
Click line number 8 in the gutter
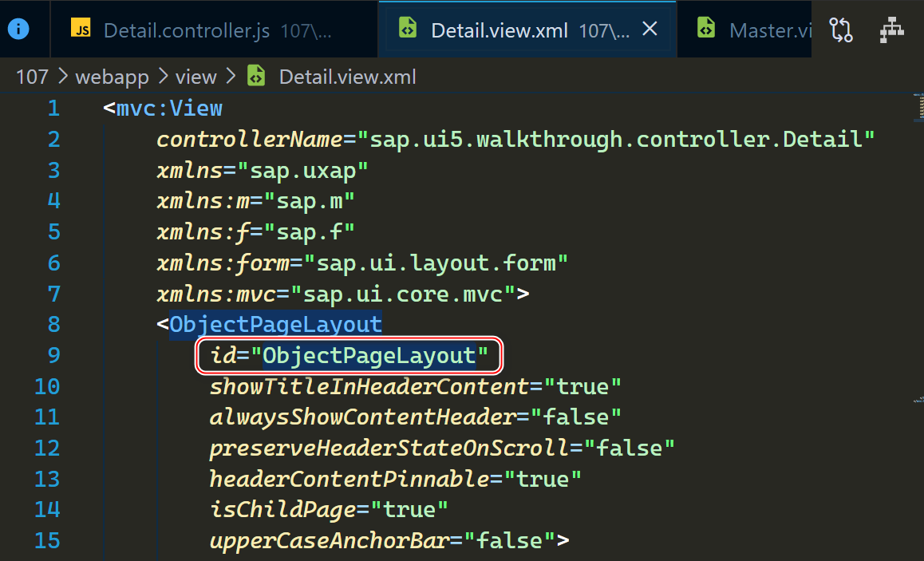click(x=53, y=325)
